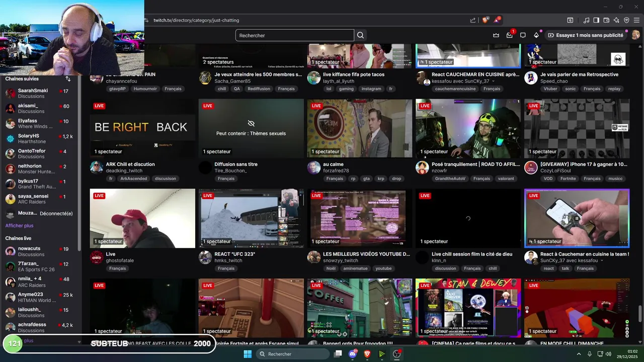Pause the SunCKy_37 stream preview
The image size is (644, 362).
coord(577,219)
